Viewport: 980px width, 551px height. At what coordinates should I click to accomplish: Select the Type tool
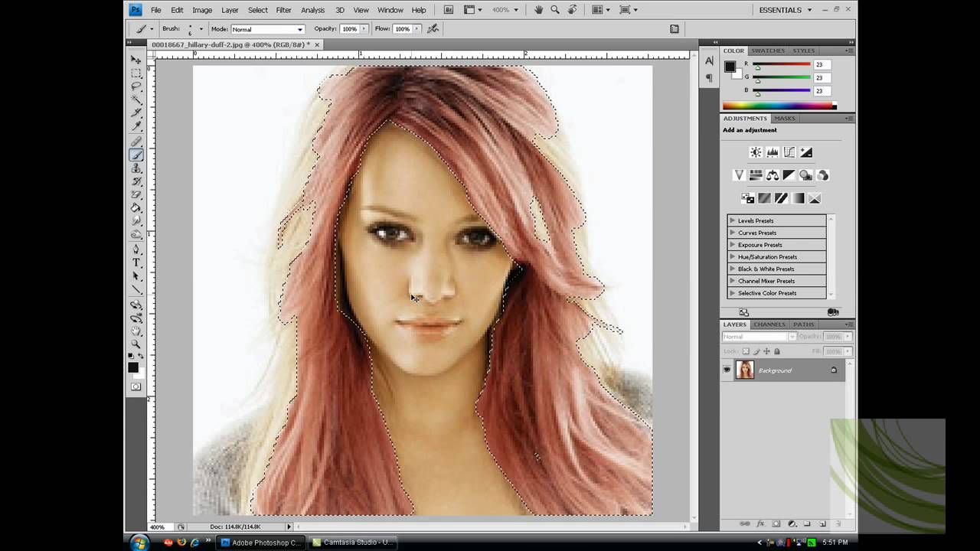(x=136, y=262)
